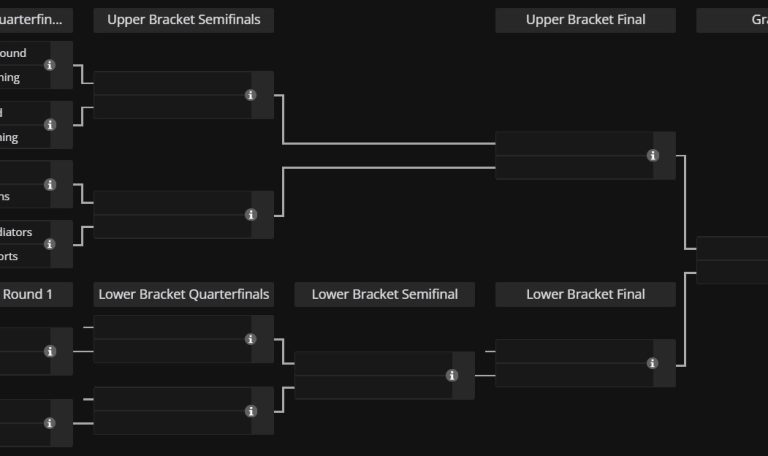
Task: Click info icon of topmost upper quarterfinal match
Action: point(50,65)
